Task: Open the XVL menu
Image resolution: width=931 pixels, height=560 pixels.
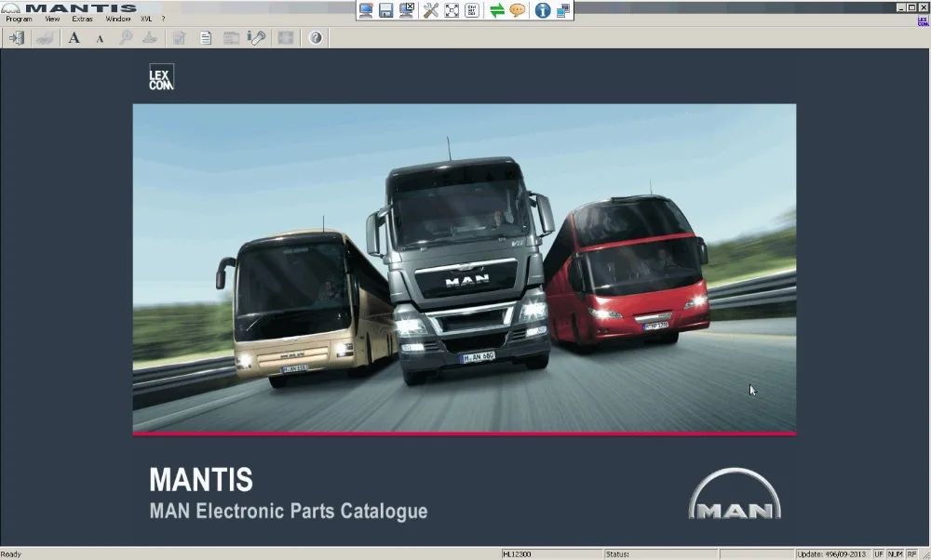Action: (146, 19)
